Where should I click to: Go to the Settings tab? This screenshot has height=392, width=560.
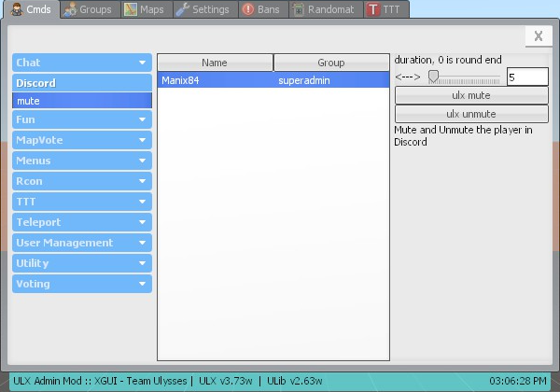pos(203,9)
